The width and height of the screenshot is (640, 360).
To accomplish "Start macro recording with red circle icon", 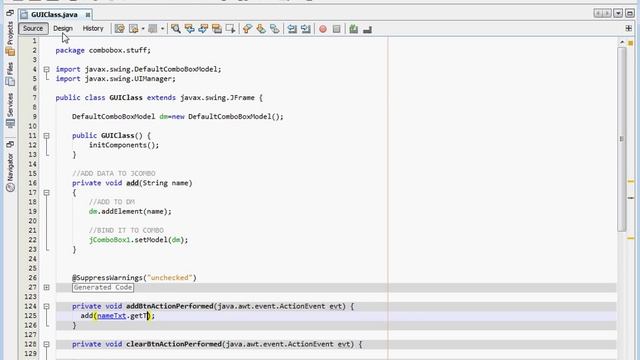I will tap(323, 29).
